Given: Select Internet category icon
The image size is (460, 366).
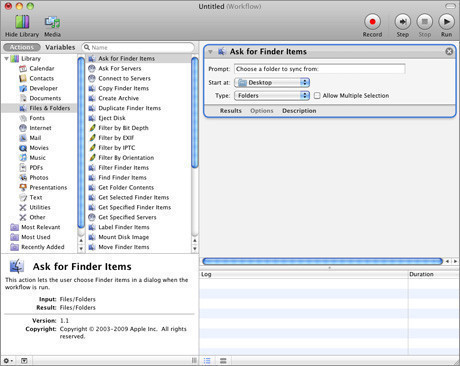Looking at the screenshot, I should 23,128.
